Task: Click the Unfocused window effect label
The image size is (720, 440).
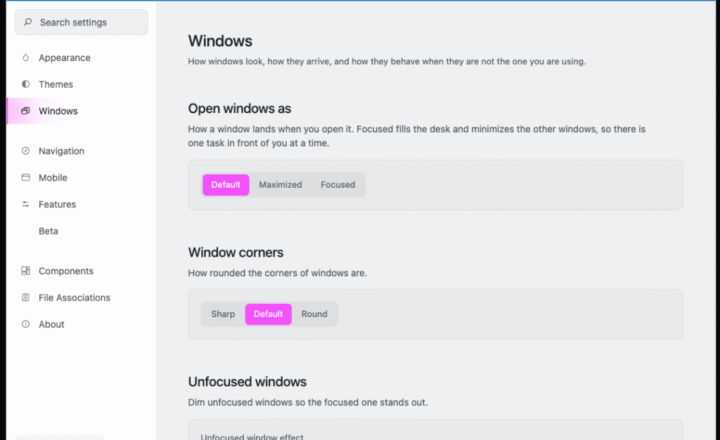Action: 252,436
